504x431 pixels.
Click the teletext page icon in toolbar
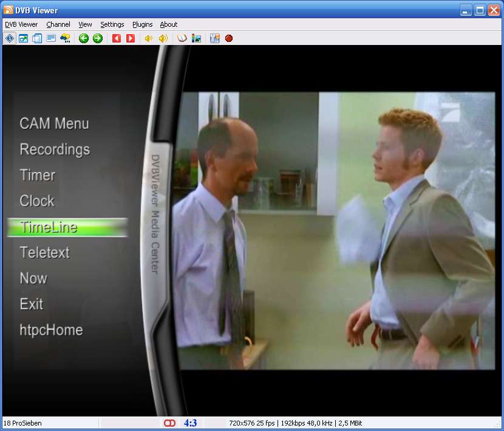coord(51,38)
